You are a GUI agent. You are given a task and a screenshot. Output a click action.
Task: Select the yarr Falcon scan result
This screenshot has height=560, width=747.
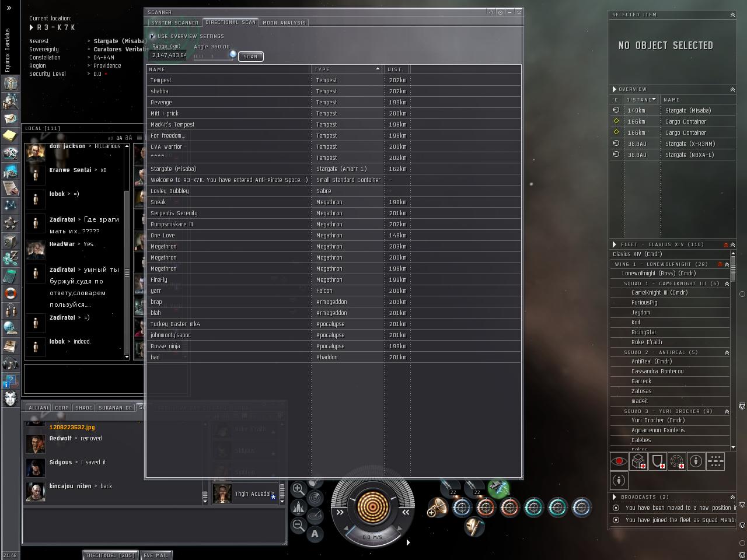click(334, 290)
